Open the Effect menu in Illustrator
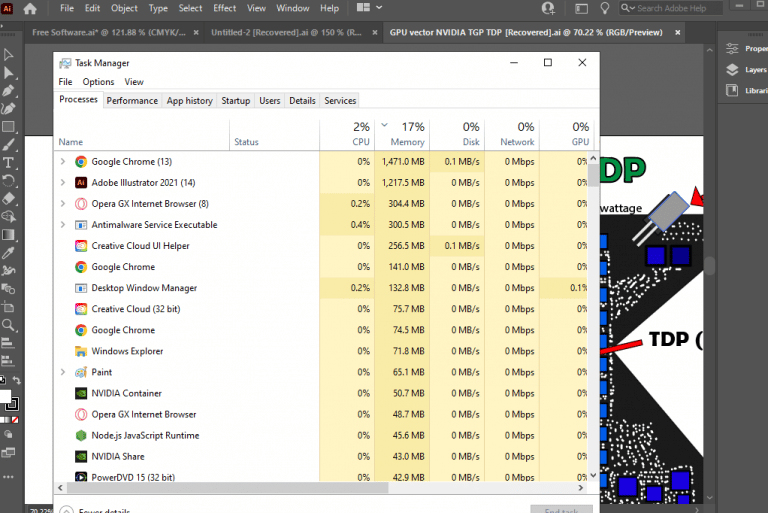 tap(224, 8)
